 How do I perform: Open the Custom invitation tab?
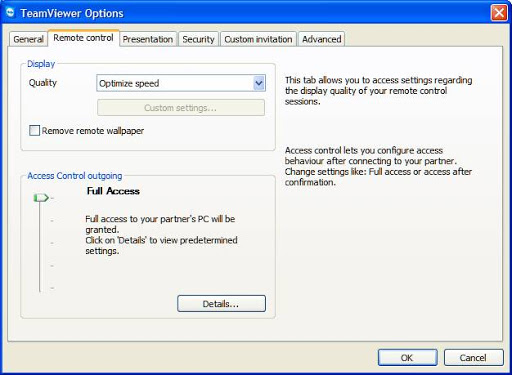click(x=258, y=39)
